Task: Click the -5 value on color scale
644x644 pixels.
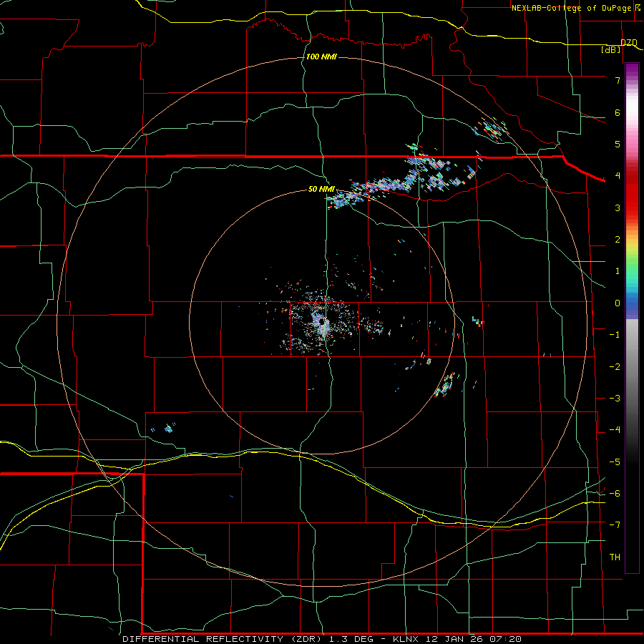Action: 615,462
